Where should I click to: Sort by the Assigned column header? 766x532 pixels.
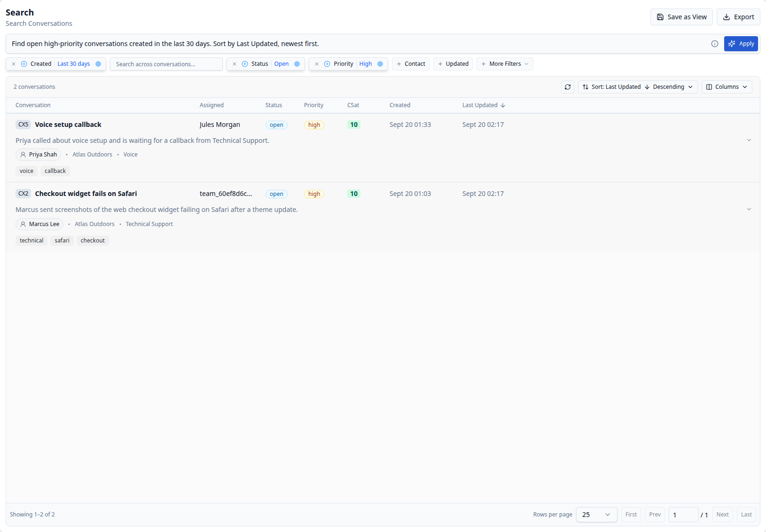click(x=211, y=105)
